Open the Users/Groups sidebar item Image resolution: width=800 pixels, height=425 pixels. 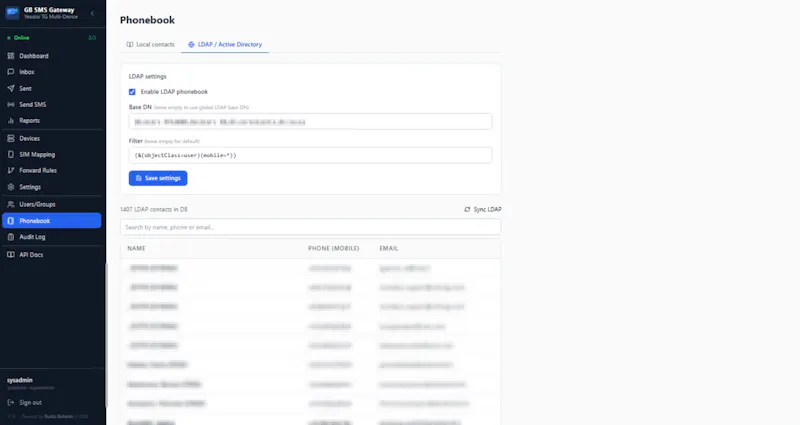click(53, 204)
